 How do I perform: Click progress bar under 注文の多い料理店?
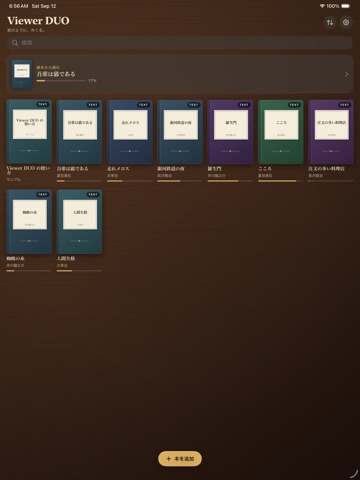(x=331, y=181)
